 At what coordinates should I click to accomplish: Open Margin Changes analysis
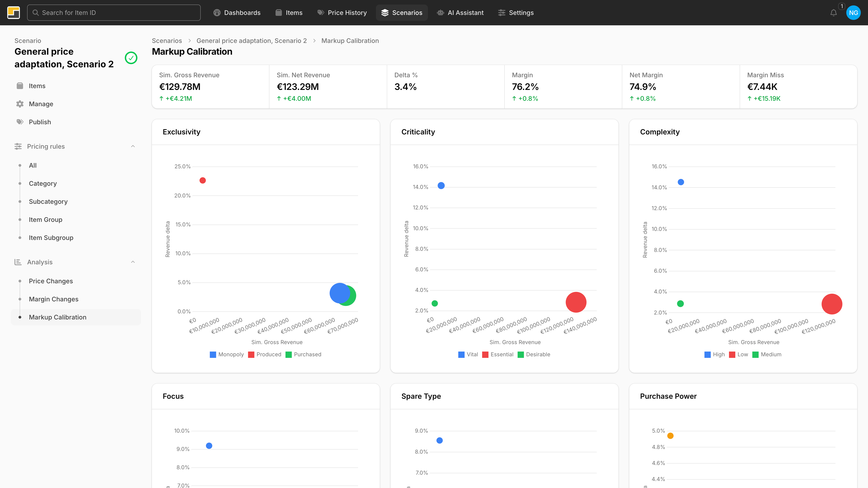pos(53,299)
